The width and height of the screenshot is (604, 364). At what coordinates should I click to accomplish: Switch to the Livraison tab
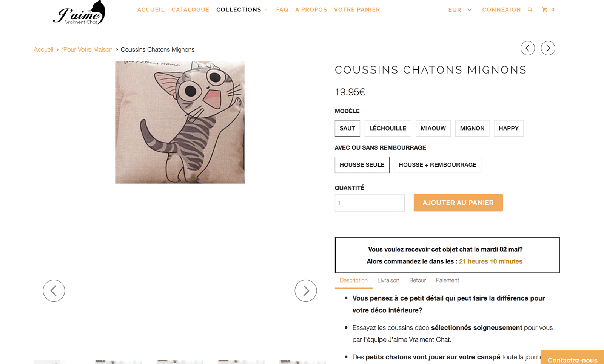click(x=388, y=280)
